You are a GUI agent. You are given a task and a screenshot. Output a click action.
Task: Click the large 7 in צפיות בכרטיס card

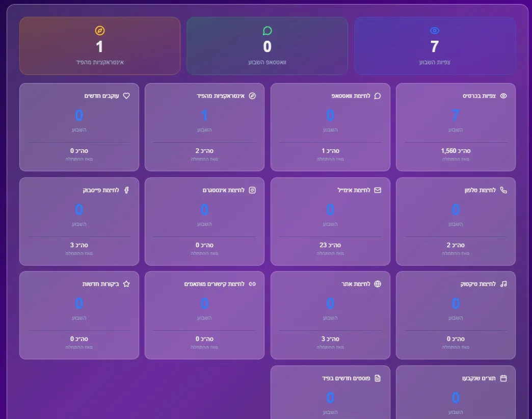[x=456, y=115]
